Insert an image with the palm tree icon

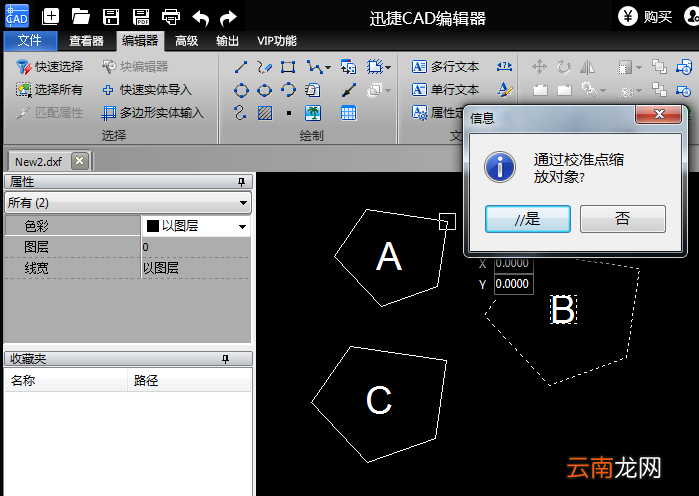click(x=313, y=113)
